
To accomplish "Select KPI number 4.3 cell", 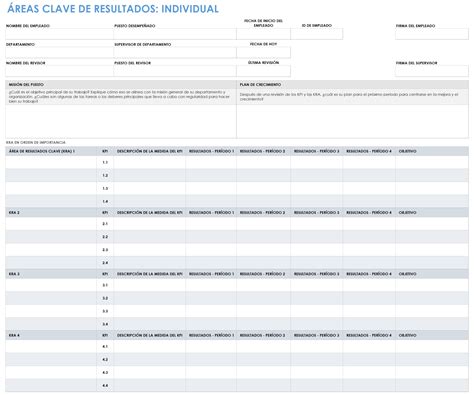I will tap(105, 372).
